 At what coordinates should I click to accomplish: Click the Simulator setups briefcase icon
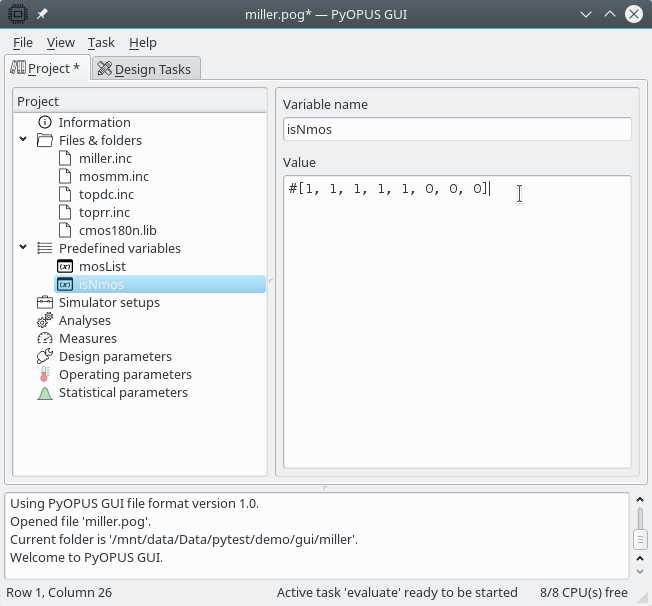pos(44,302)
